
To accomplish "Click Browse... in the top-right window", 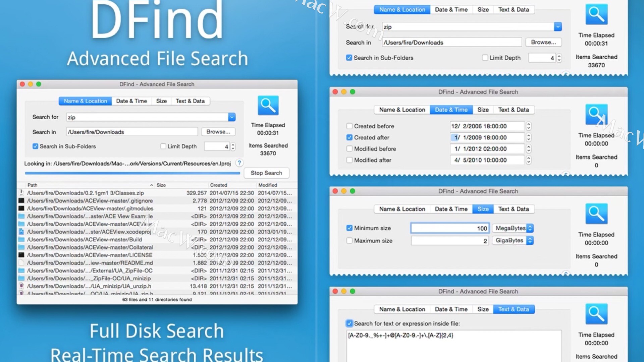I will (543, 42).
